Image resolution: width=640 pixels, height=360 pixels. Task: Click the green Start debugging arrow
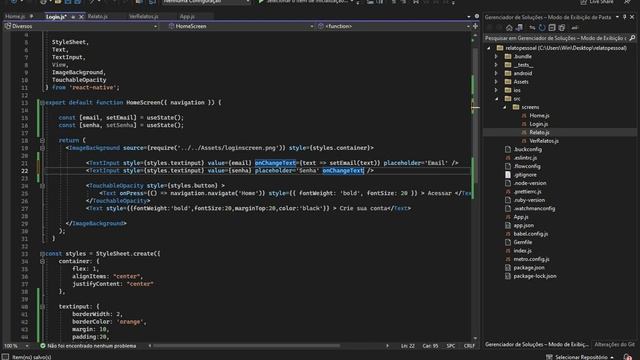[261, 2]
